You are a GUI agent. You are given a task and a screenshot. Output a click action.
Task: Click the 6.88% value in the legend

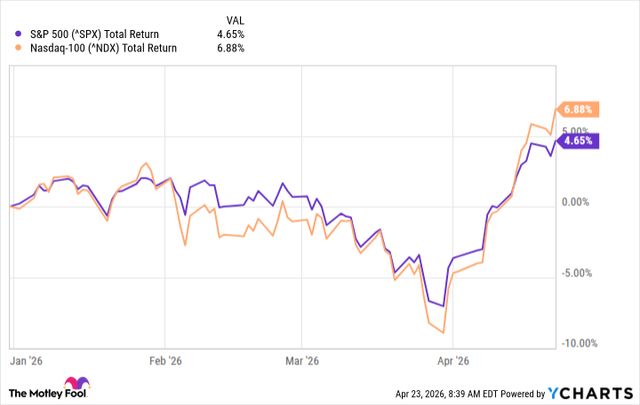click(229, 48)
